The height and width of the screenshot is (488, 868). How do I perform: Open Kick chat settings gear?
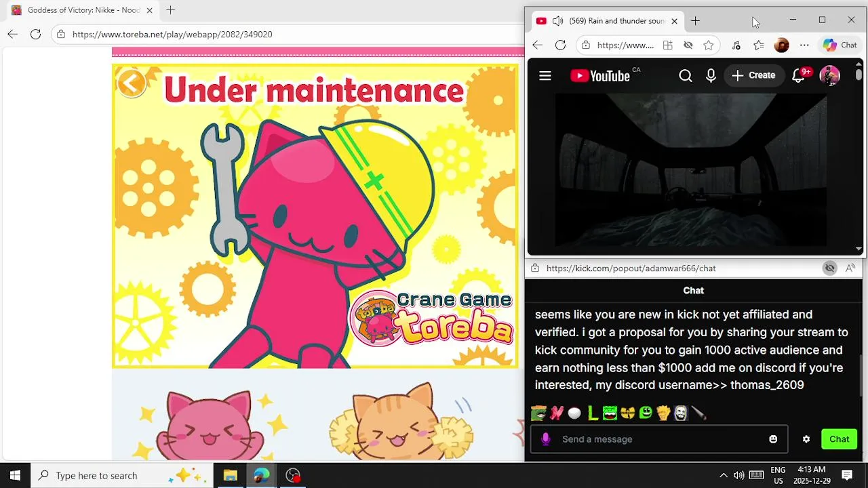[x=806, y=439]
